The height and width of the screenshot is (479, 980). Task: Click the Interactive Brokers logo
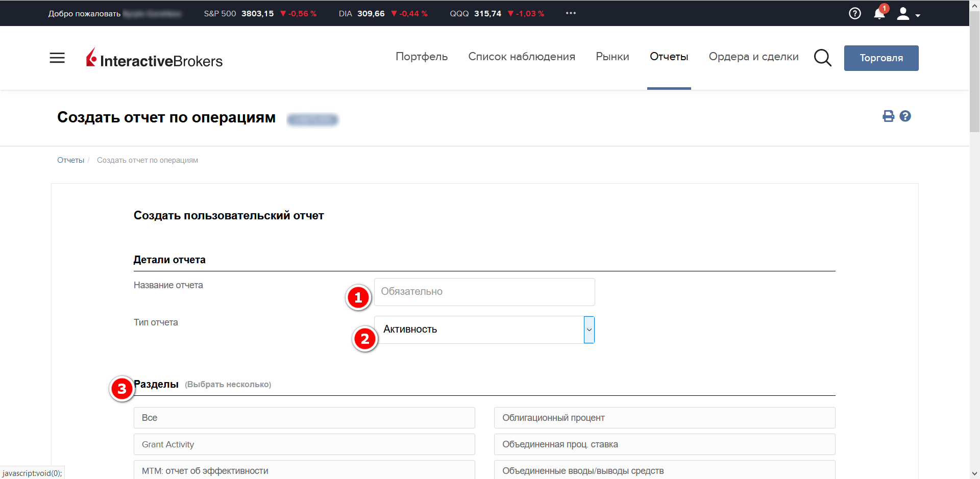point(155,59)
